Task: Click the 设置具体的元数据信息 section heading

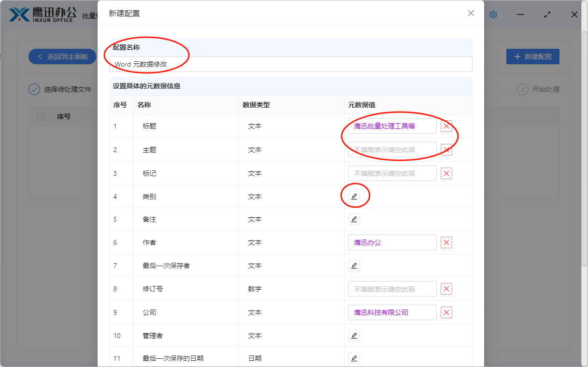Action: (146, 86)
